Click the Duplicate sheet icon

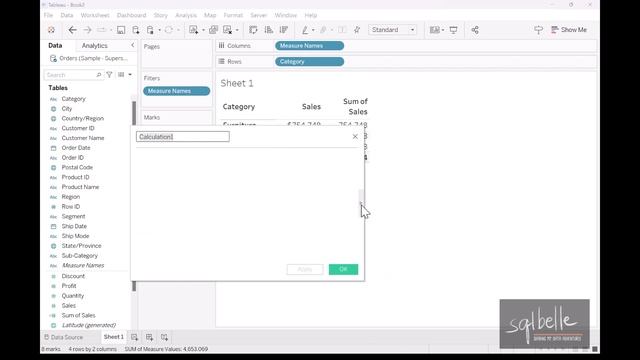[213, 30]
